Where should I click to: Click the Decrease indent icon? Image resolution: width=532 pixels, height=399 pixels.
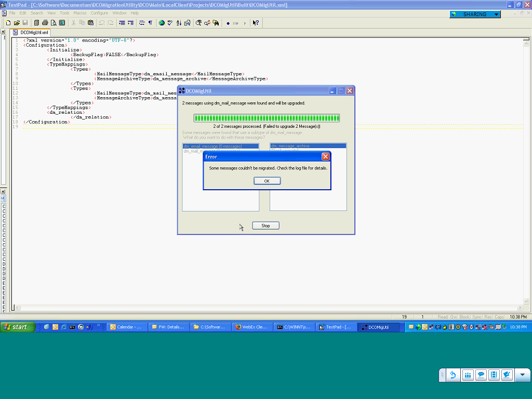(x=122, y=23)
